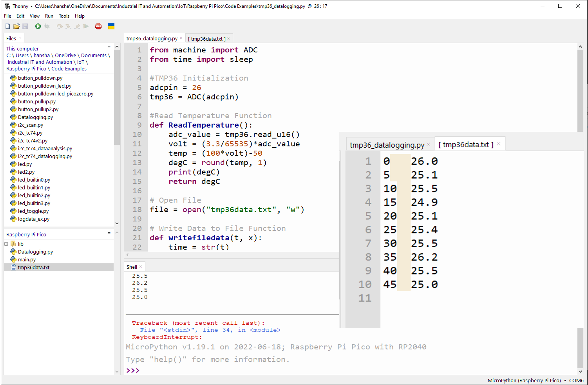Close the tmp36data.txt editor tab

[x=229, y=38]
